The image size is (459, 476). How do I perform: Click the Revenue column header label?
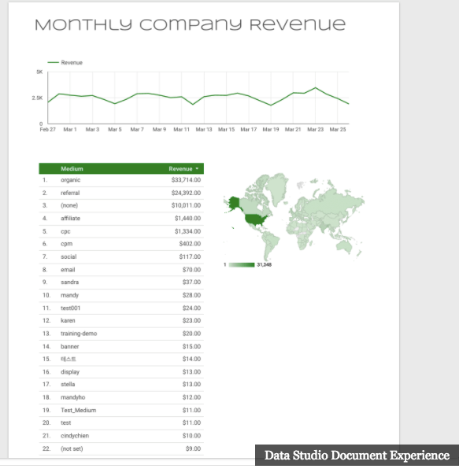point(180,169)
